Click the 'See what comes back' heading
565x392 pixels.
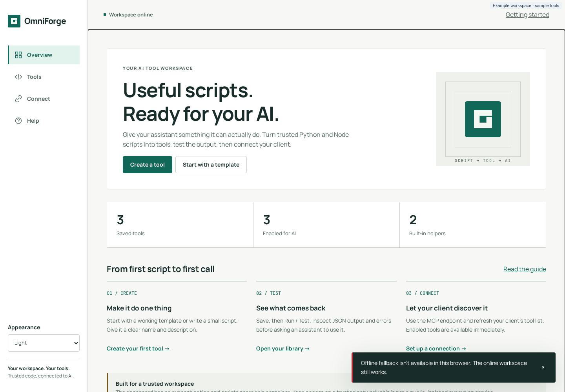coord(291,308)
